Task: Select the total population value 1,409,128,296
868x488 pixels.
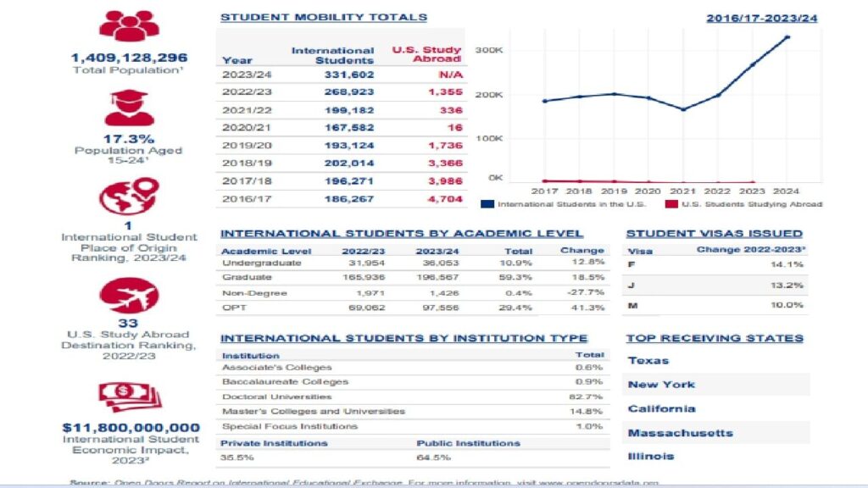Action: (129, 58)
